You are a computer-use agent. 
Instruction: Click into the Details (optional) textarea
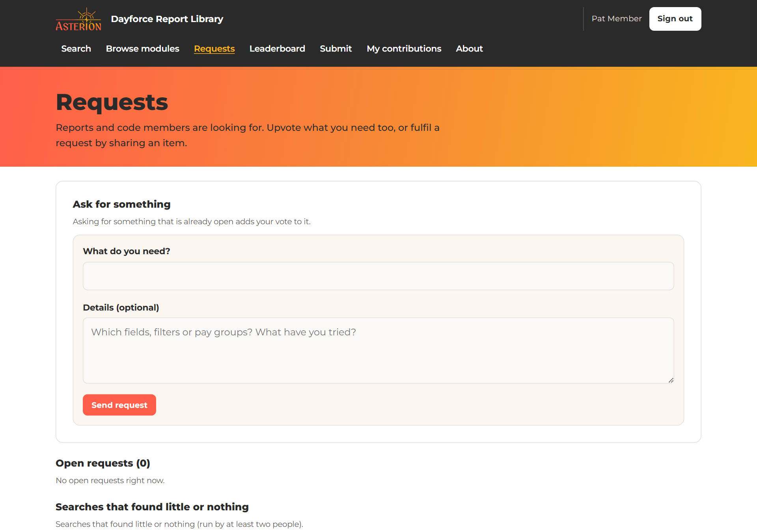[378, 350]
